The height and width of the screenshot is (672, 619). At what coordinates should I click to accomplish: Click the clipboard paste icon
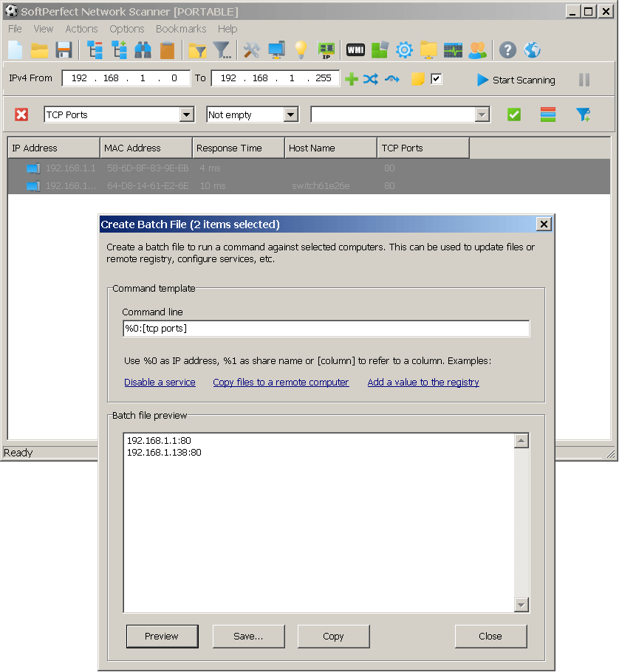click(x=167, y=50)
